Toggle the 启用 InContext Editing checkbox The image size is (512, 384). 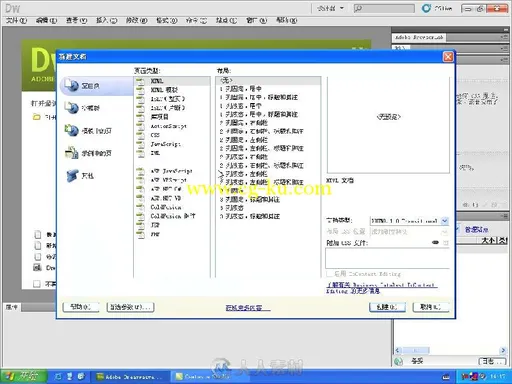point(329,274)
